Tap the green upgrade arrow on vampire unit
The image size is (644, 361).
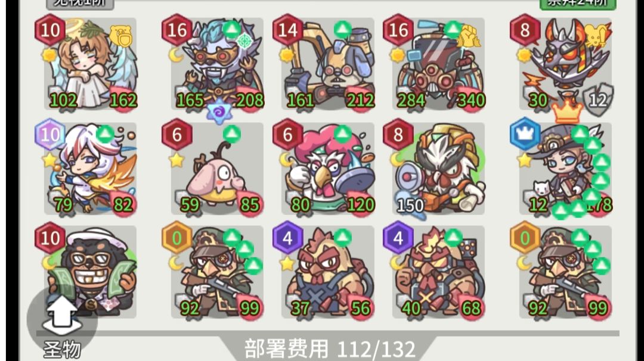coord(231,29)
